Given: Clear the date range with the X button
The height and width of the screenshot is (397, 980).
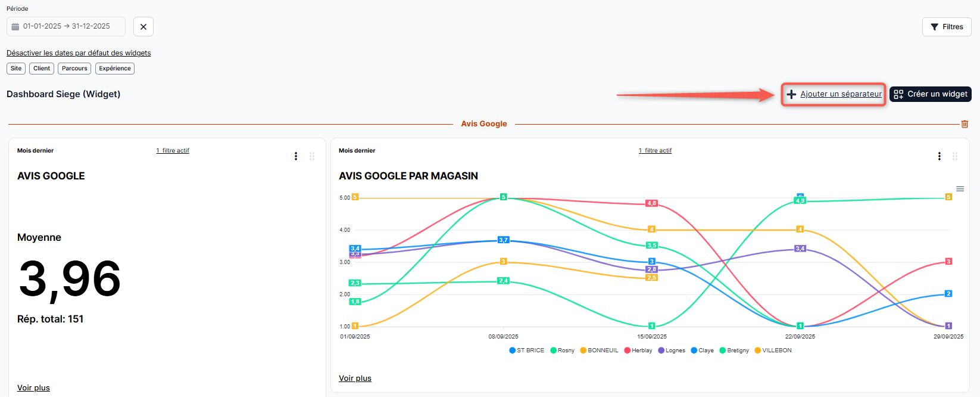Looking at the screenshot, I should (x=143, y=27).
